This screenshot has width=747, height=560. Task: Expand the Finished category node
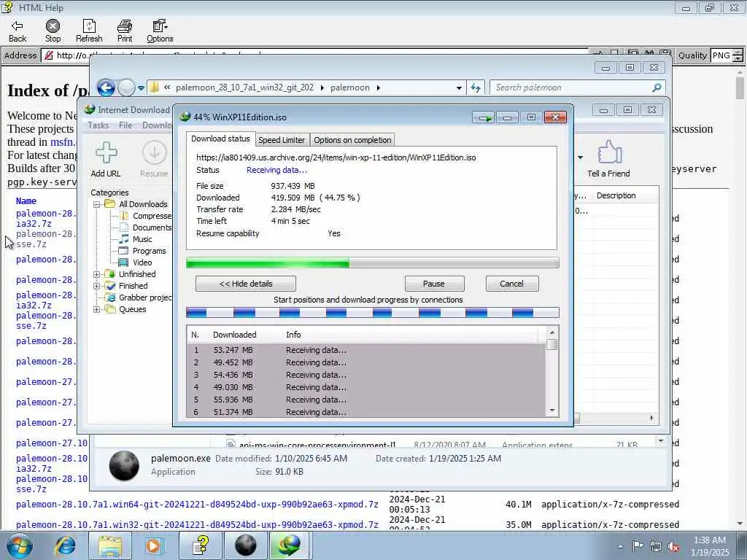click(97, 286)
